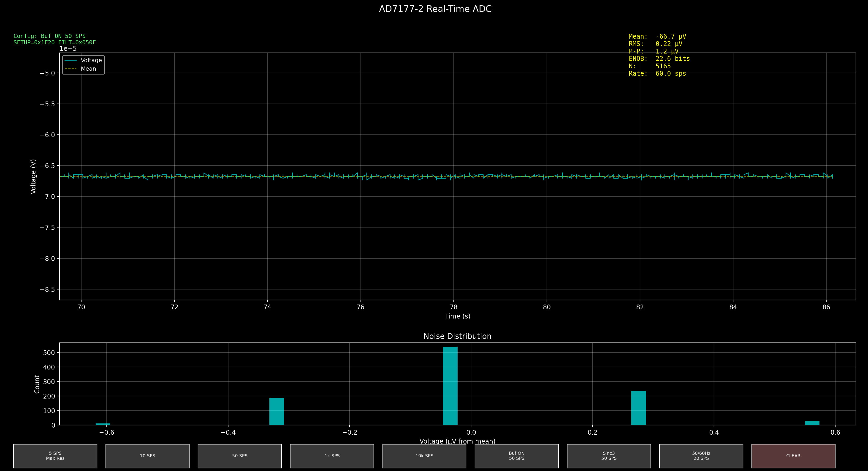Viewport: 868px width, 471px height.
Task: Click the Noise Distribution plot title
Action: tap(457, 336)
